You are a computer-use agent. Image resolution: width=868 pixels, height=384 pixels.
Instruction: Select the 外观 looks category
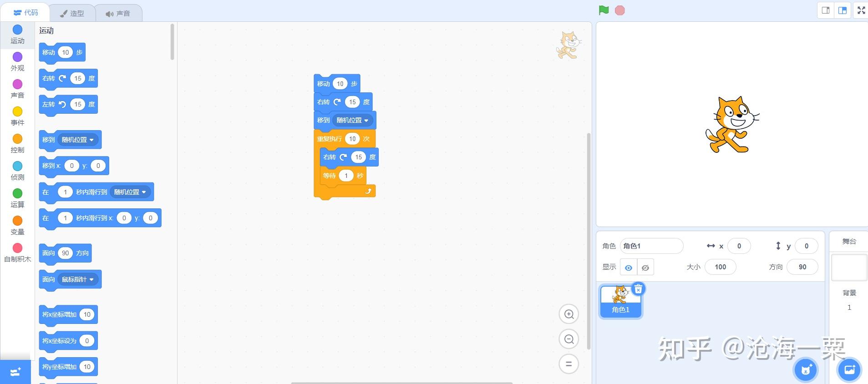point(17,62)
